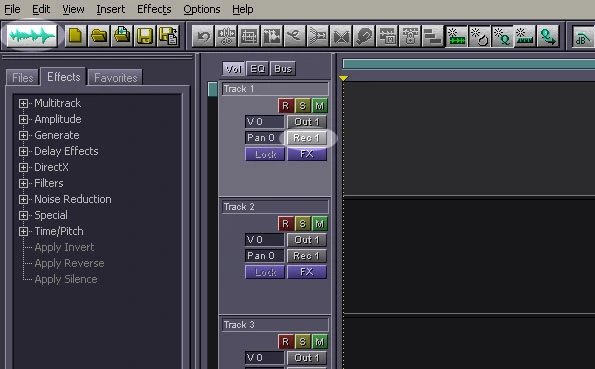Click the track properties device icon
The height and width of the screenshot is (369, 595).
[410, 36]
